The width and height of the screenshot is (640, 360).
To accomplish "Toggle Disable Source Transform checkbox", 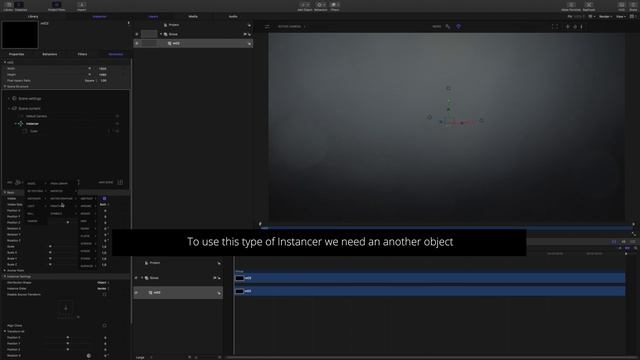I will click(x=104, y=294).
